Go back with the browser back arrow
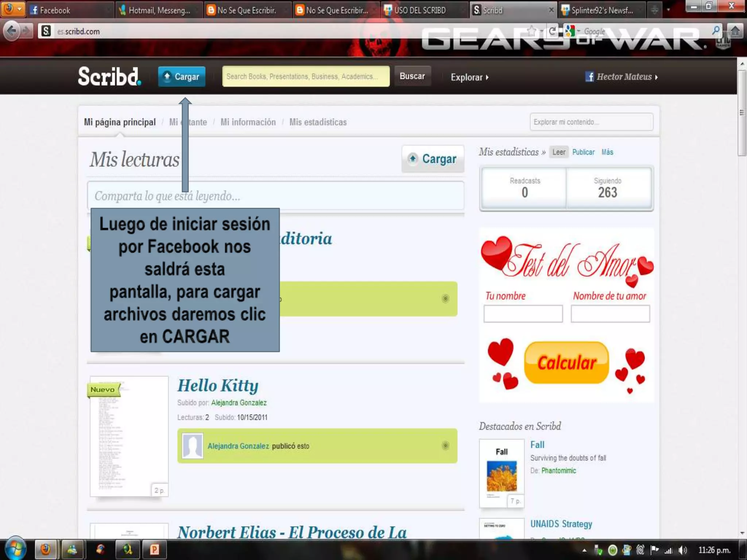 pos(12,31)
